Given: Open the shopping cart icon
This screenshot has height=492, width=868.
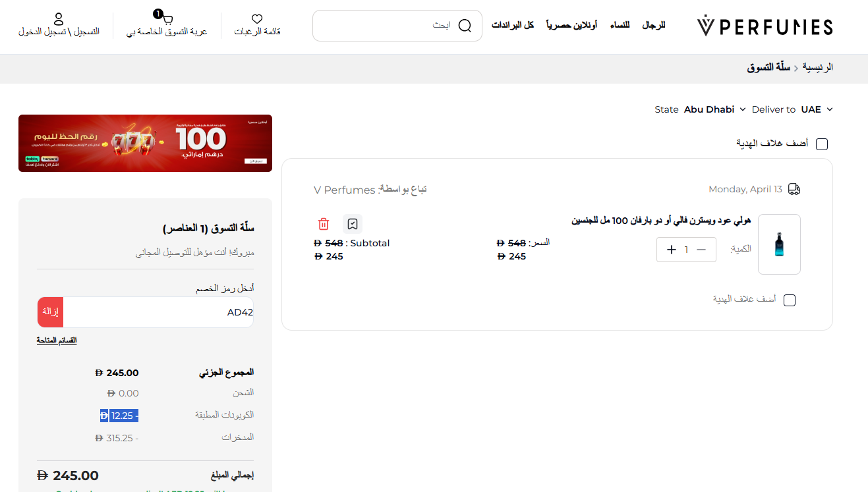Looking at the screenshot, I should (167, 18).
